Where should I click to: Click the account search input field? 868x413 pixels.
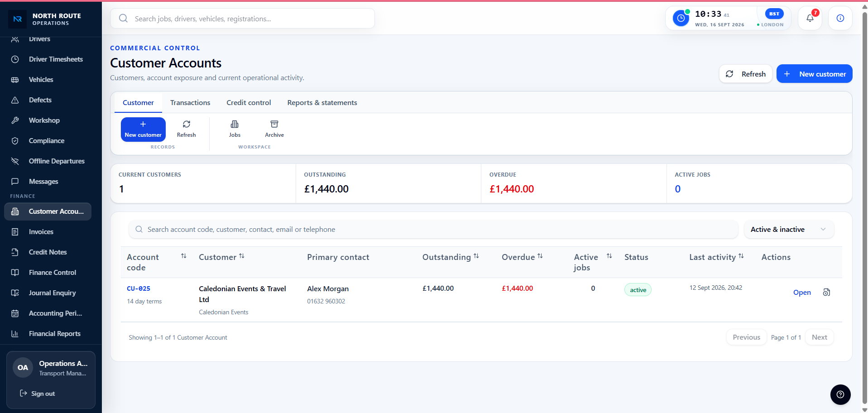pyautogui.click(x=433, y=230)
